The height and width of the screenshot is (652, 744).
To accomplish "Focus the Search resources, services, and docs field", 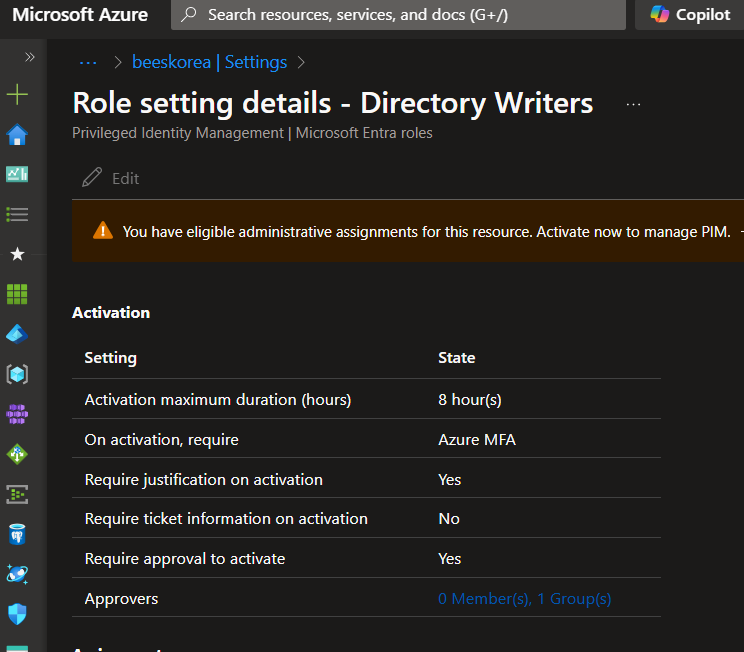I will [398, 15].
